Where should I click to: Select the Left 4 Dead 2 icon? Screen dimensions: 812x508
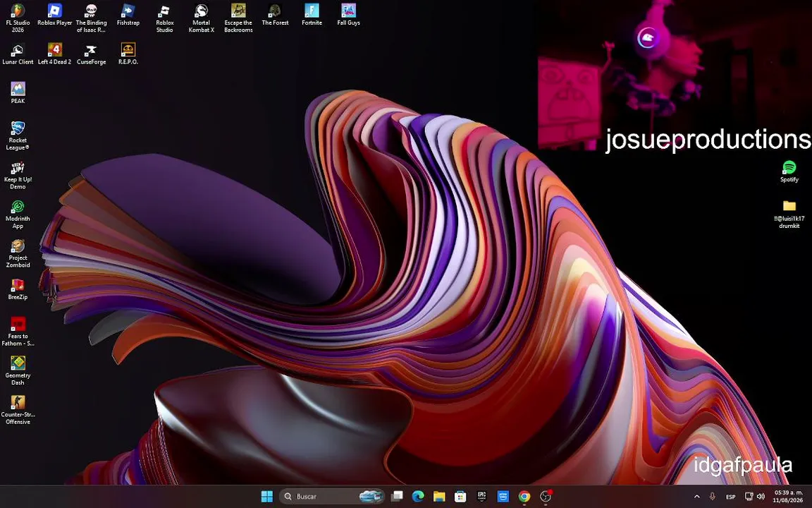click(x=54, y=54)
